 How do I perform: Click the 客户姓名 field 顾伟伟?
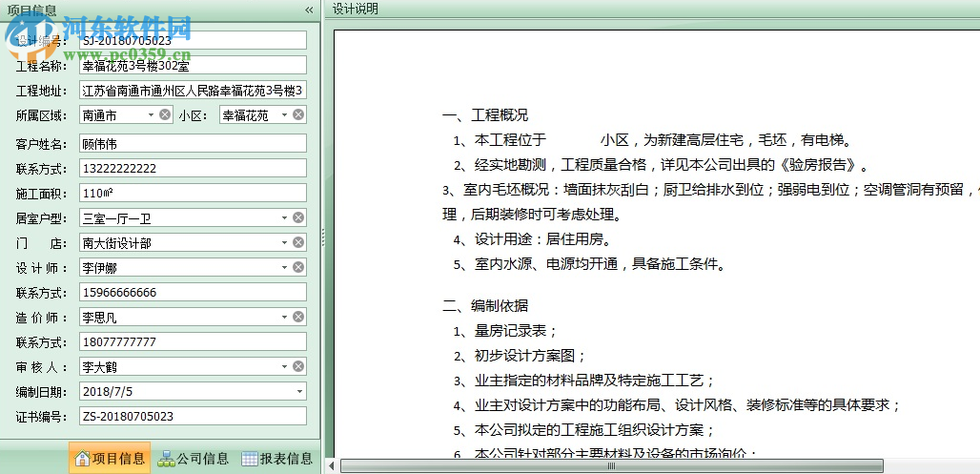click(x=194, y=144)
